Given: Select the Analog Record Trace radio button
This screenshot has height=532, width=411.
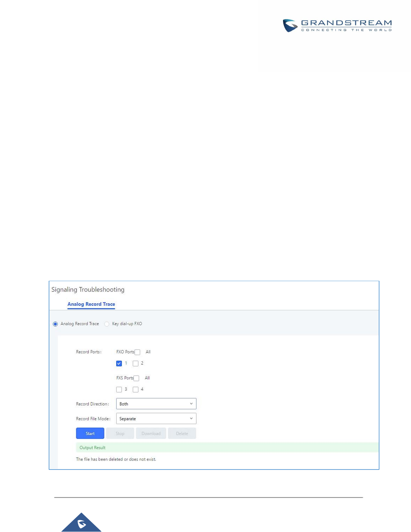Looking at the screenshot, I should (55, 324).
